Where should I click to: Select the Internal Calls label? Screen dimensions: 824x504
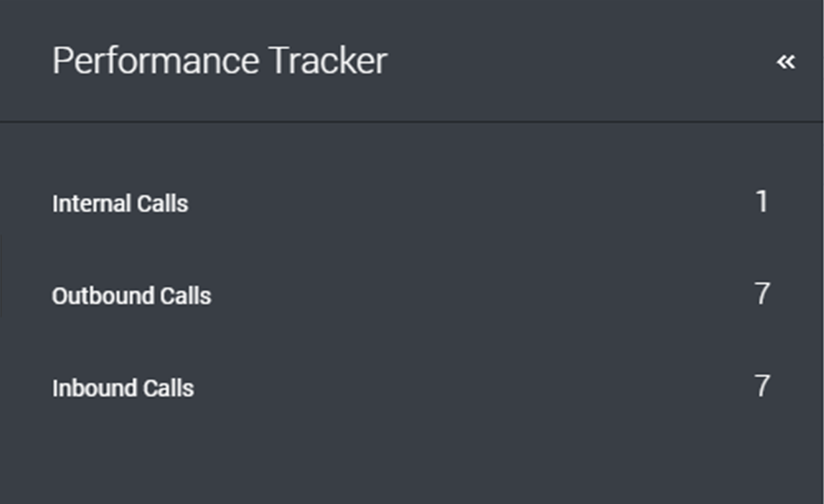click(120, 203)
